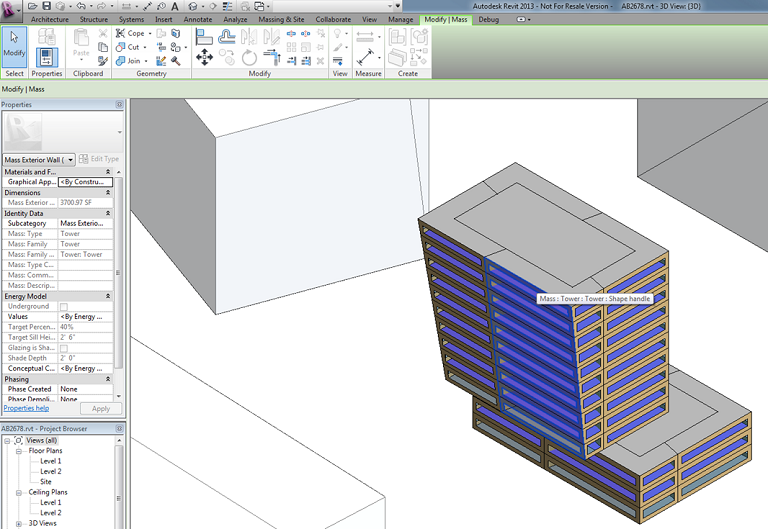Image resolution: width=768 pixels, height=529 pixels.
Task: Collapse the Floor Plans tree node
Action: click(19, 451)
